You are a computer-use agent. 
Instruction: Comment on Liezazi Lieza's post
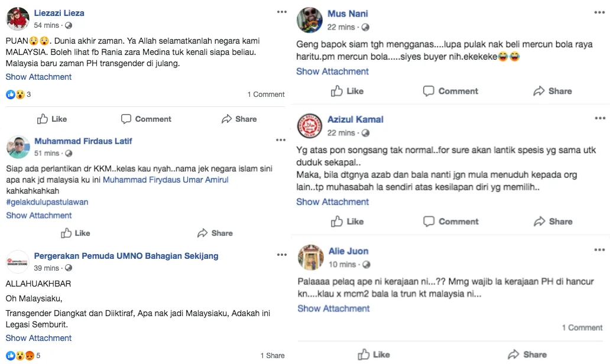[x=146, y=119]
